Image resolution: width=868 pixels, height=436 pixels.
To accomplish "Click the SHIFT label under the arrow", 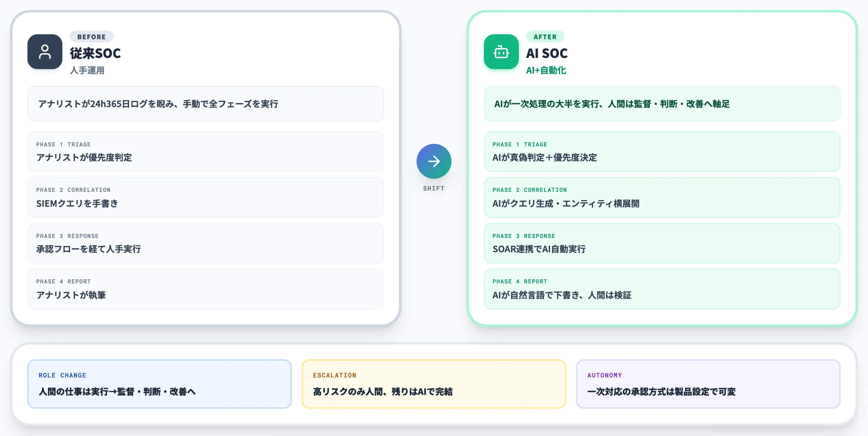I will [434, 188].
